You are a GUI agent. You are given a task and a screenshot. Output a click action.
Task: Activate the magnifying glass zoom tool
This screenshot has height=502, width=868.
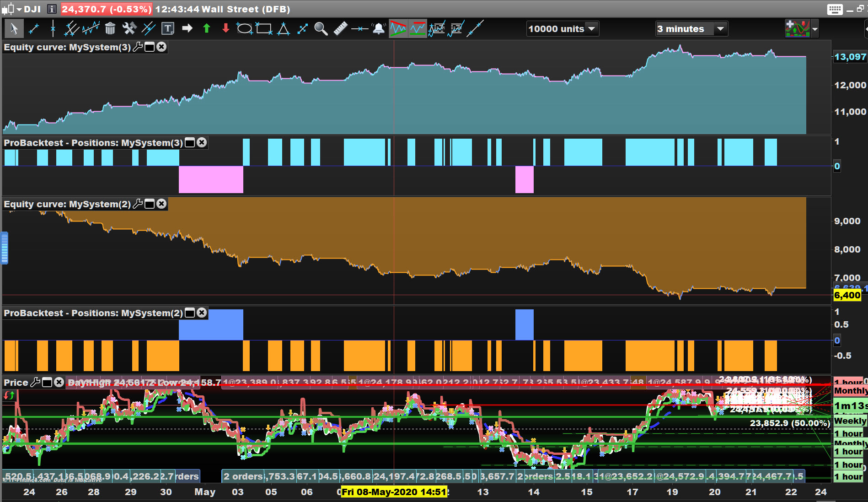(x=321, y=28)
